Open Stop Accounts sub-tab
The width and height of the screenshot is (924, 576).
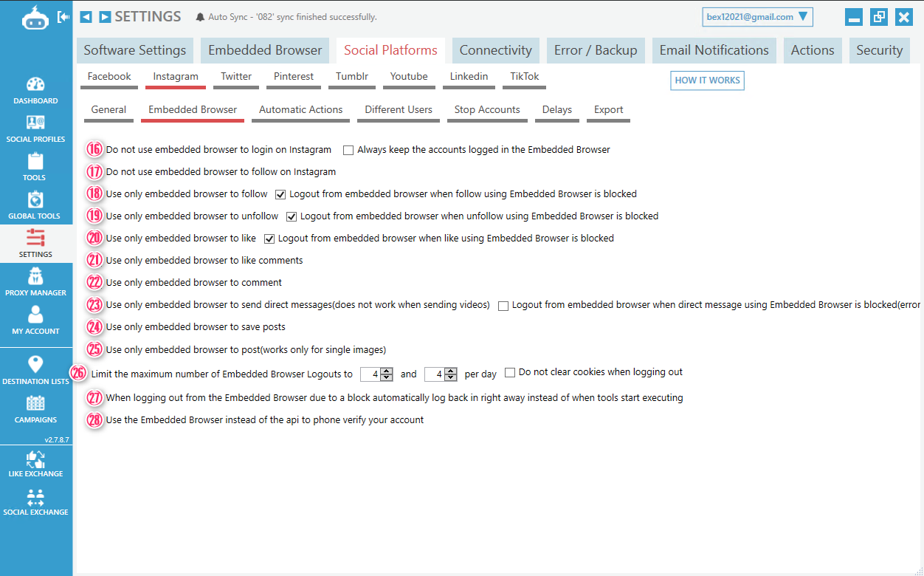(487, 110)
